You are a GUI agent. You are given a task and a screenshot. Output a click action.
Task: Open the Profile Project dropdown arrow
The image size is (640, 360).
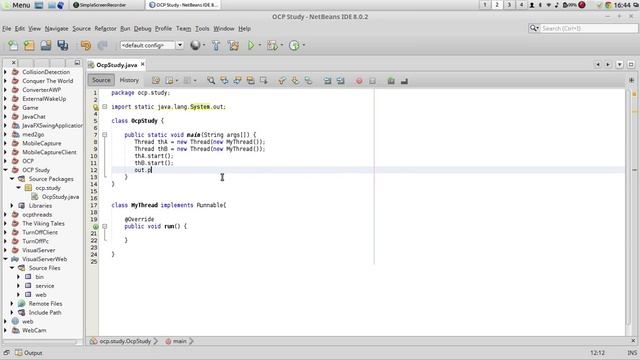304,45
